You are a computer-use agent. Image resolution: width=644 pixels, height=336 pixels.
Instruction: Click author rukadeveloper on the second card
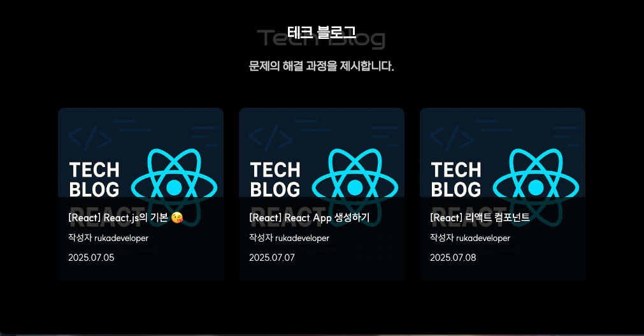coord(302,238)
